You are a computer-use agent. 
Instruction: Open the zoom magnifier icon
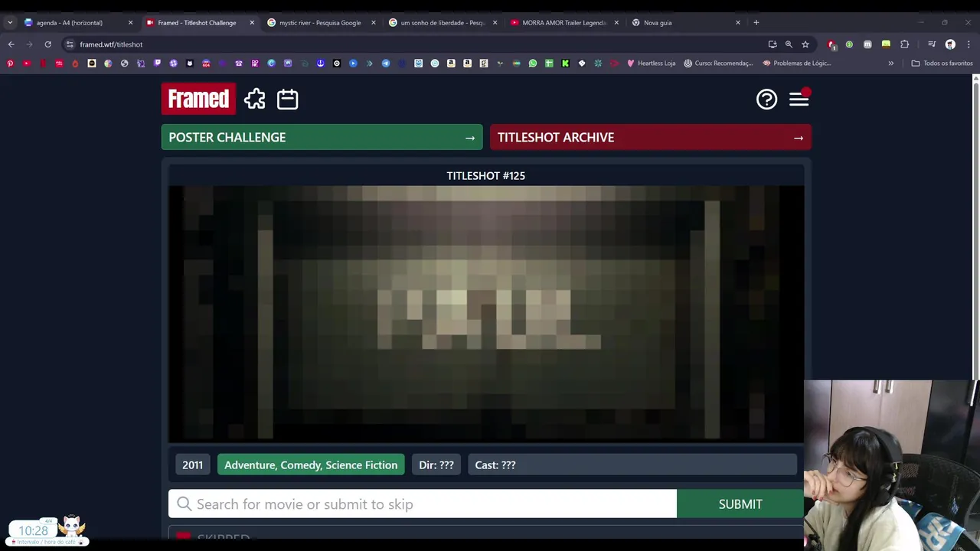[789, 44]
